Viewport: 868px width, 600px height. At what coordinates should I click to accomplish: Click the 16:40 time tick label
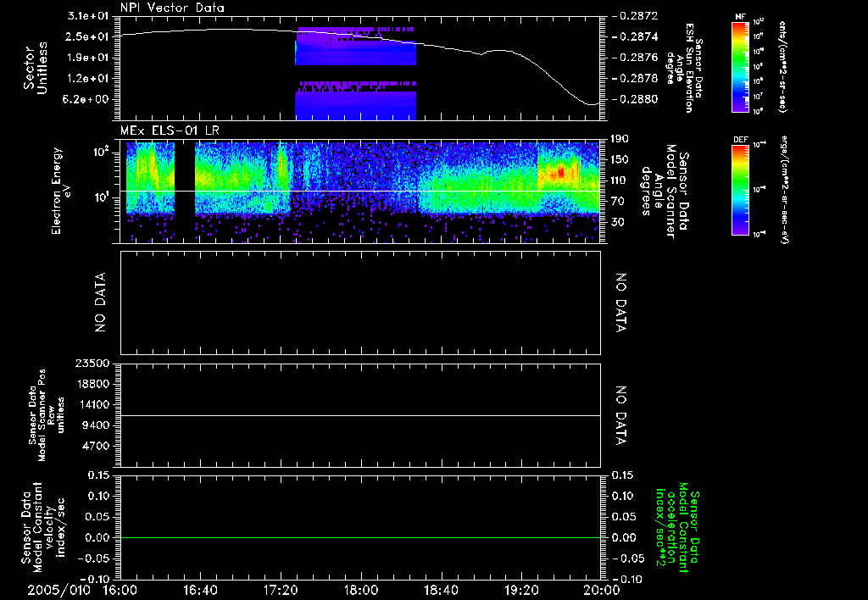(x=200, y=590)
